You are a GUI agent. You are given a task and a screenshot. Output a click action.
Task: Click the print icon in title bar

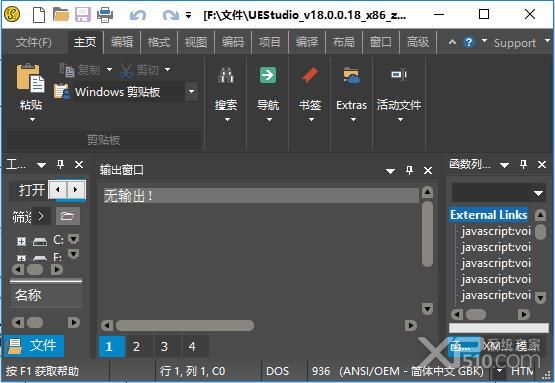(105, 15)
